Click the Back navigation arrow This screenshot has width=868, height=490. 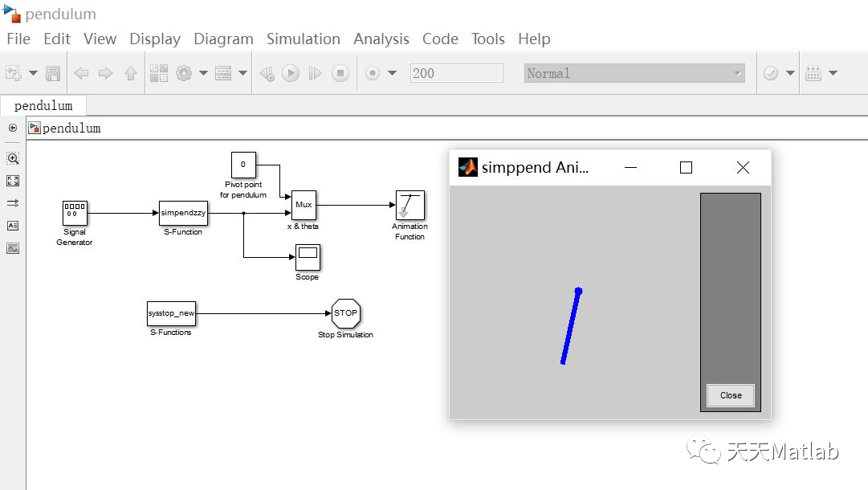pos(81,73)
